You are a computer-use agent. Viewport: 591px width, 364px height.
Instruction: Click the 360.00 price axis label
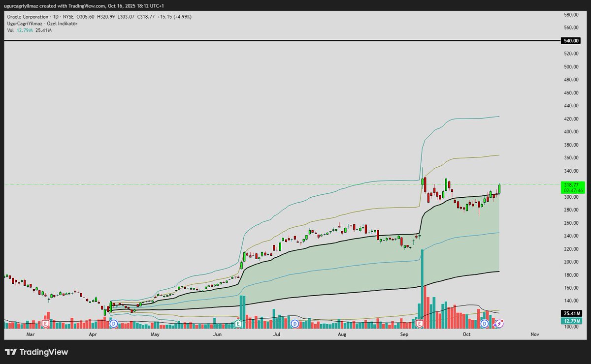(571, 158)
